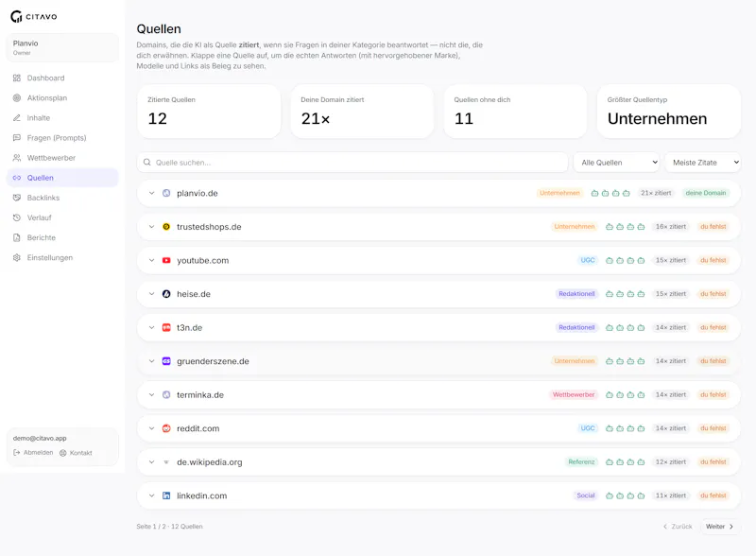Click the Wettbewerber tag on terminka.de
756x556 pixels.
pos(574,395)
